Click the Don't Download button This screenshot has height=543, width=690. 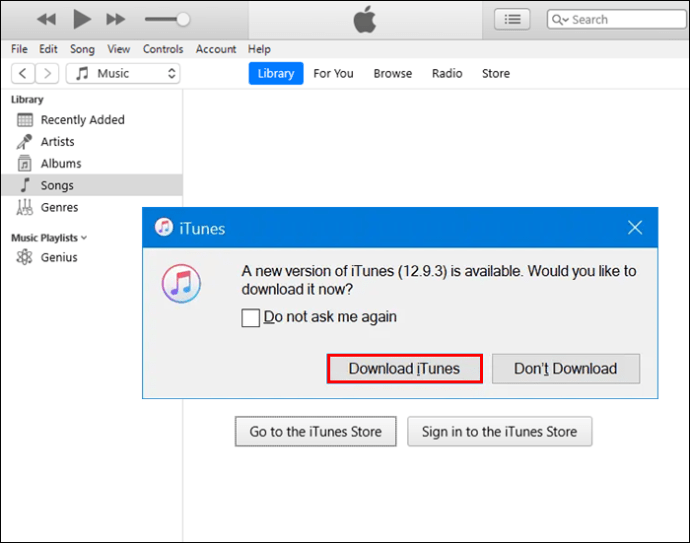(x=565, y=368)
